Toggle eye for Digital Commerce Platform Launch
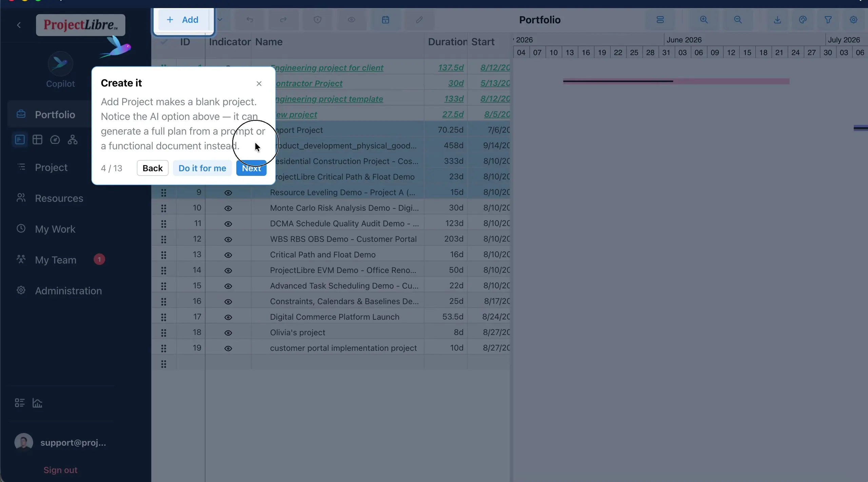 pyautogui.click(x=228, y=317)
